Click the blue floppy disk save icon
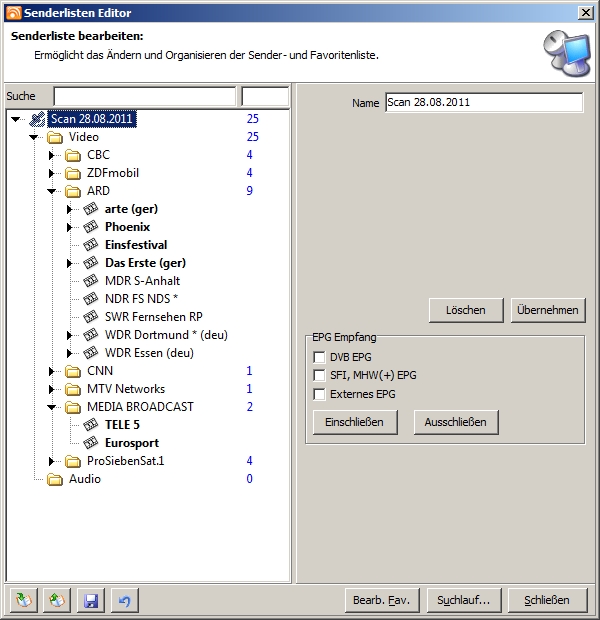Image resolution: width=600 pixels, height=620 pixels. tap(91, 600)
